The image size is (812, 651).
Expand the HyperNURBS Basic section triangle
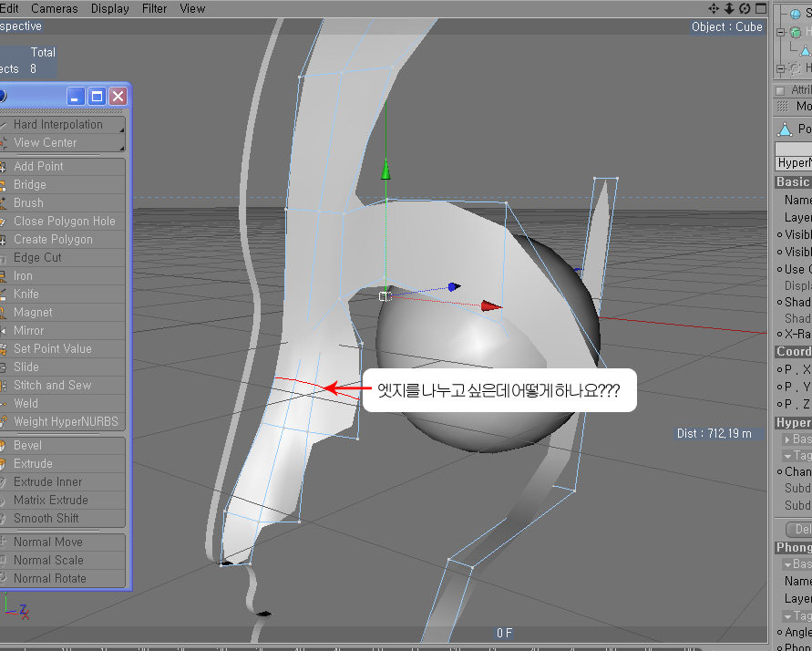(x=787, y=439)
